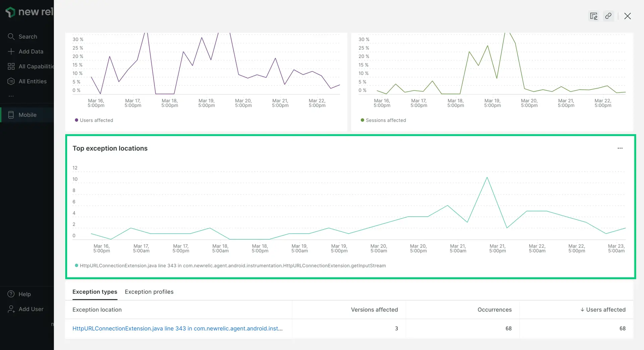Open Search via magnifier icon
This screenshot has width=644, height=350.
point(11,37)
